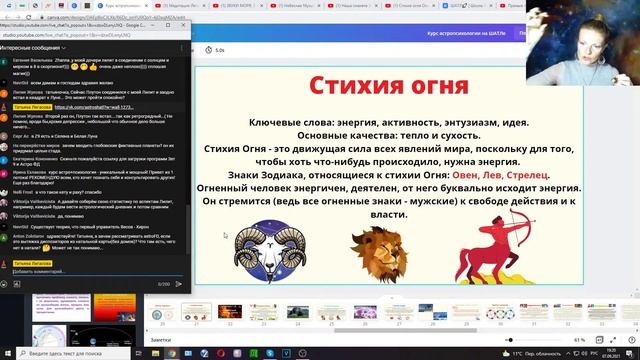Click the weather widget showing 11°C
The width and height of the screenshot is (640, 360).
pyautogui.click(x=533, y=353)
